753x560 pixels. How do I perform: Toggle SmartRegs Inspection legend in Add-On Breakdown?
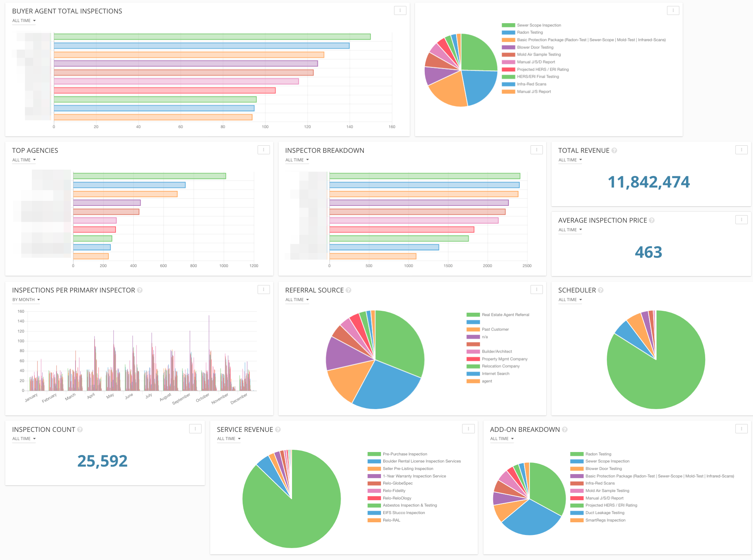point(598,520)
